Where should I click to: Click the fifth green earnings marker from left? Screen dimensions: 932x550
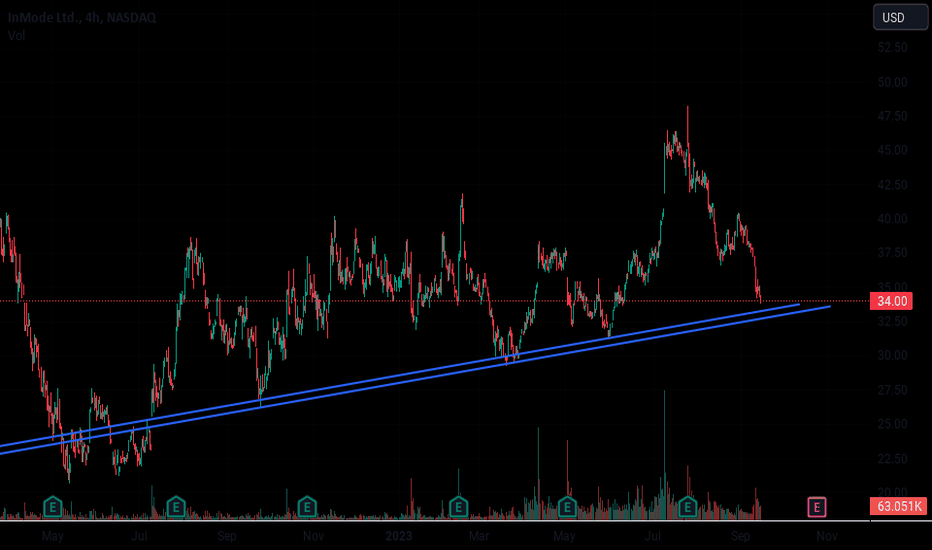[568, 507]
